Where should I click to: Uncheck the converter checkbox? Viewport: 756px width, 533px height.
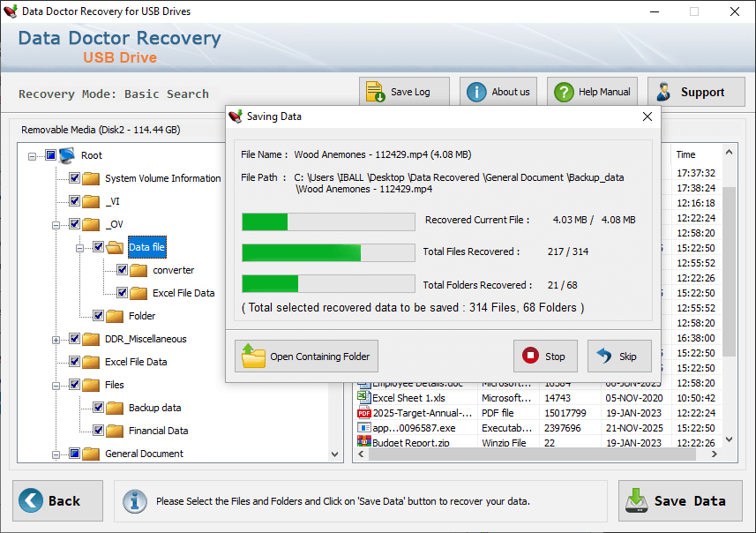click(122, 270)
